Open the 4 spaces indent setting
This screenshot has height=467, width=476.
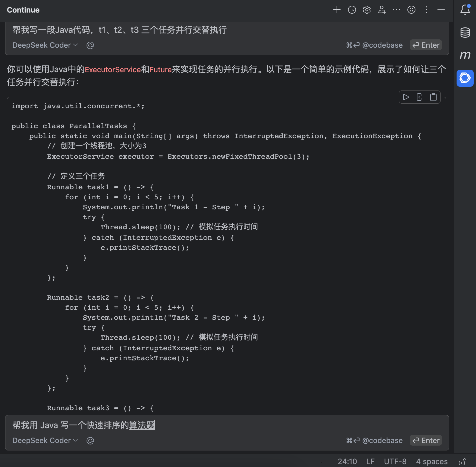pyautogui.click(x=432, y=462)
